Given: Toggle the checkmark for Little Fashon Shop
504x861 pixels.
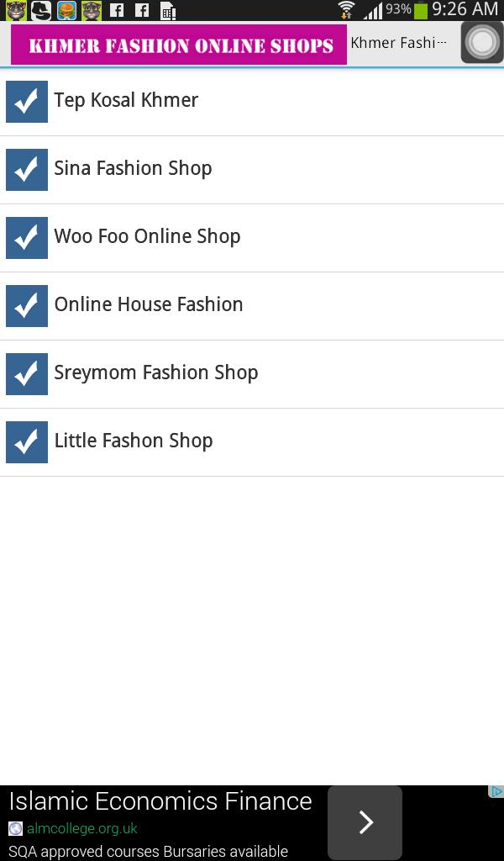Looking at the screenshot, I should pyautogui.click(x=27, y=442).
